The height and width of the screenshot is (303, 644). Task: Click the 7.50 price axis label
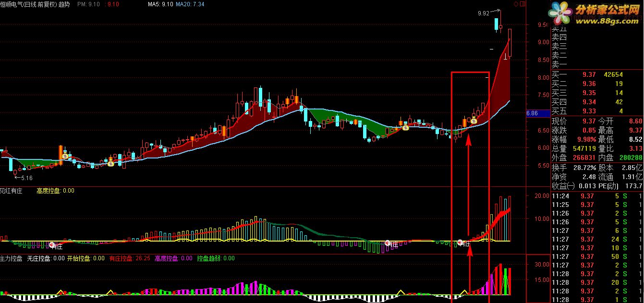[543, 95]
